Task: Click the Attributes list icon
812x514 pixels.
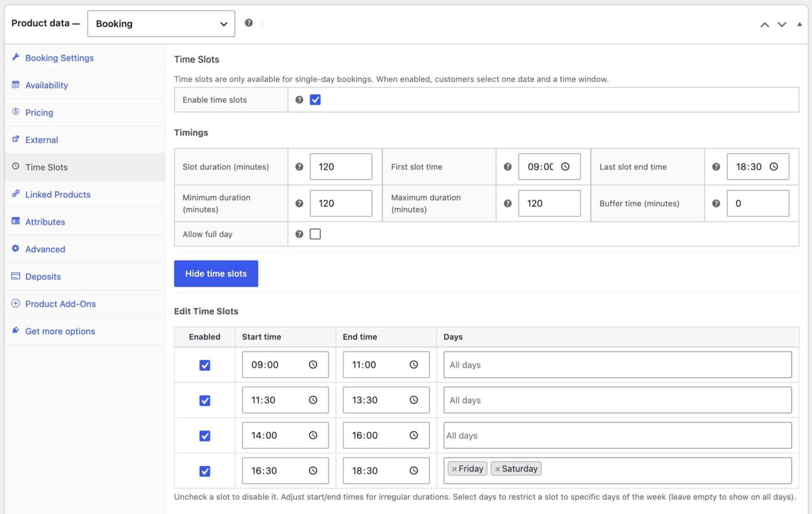Action: click(x=16, y=221)
